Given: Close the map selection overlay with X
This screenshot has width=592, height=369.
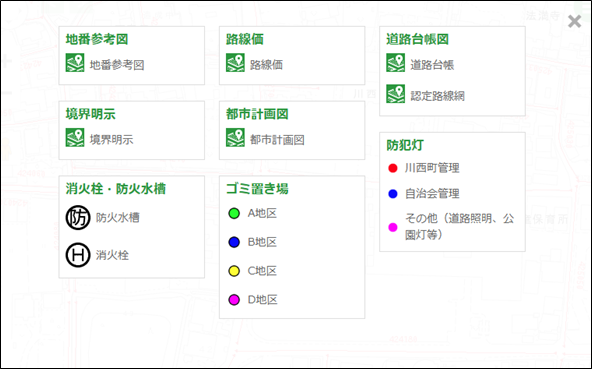Looking at the screenshot, I should click(x=574, y=22).
